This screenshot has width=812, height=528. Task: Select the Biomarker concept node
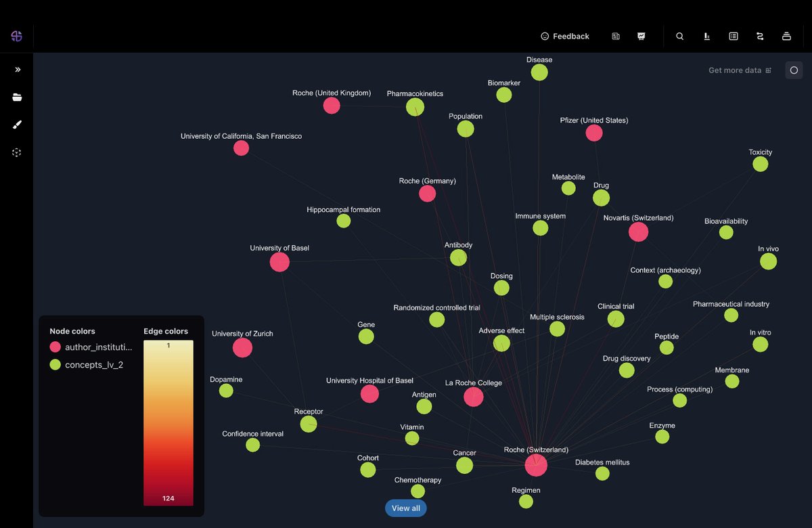[504, 95]
